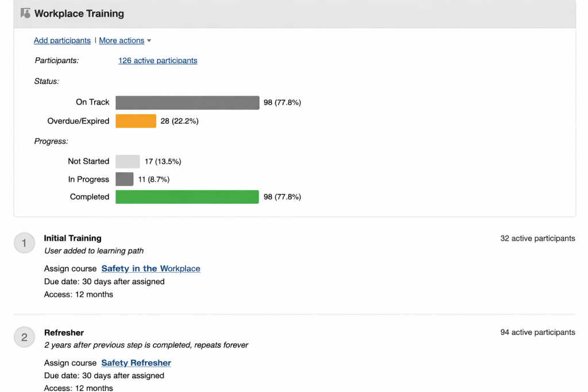Viewport: 588px width, 392px height.
Task: Click the Status section label
Action: (46, 81)
